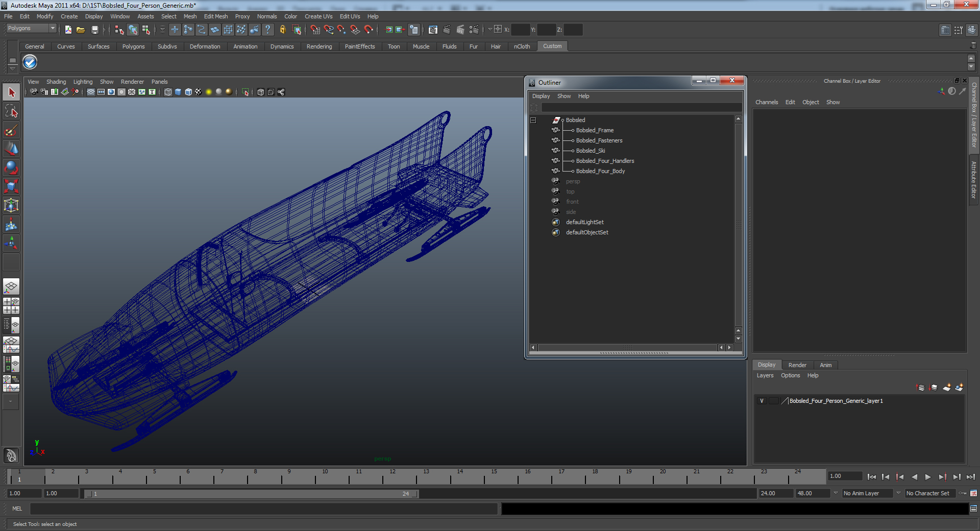Choose the Paint Selection brush tool
The image size is (980, 531).
point(11,130)
